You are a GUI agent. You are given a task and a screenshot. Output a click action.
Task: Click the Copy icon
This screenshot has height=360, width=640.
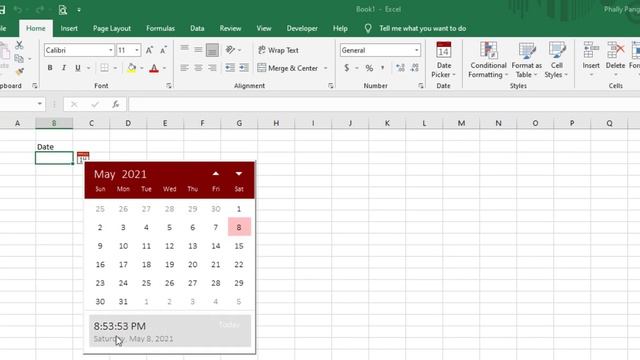tap(19, 59)
